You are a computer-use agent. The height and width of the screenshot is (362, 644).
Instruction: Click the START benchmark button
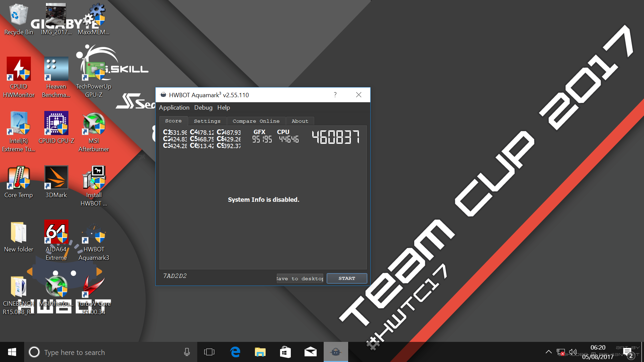click(347, 278)
